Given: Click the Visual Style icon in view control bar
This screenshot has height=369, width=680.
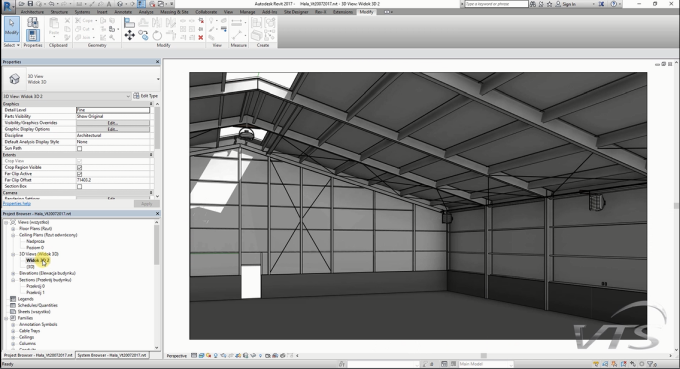Looking at the screenshot, I should click(x=202, y=356).
